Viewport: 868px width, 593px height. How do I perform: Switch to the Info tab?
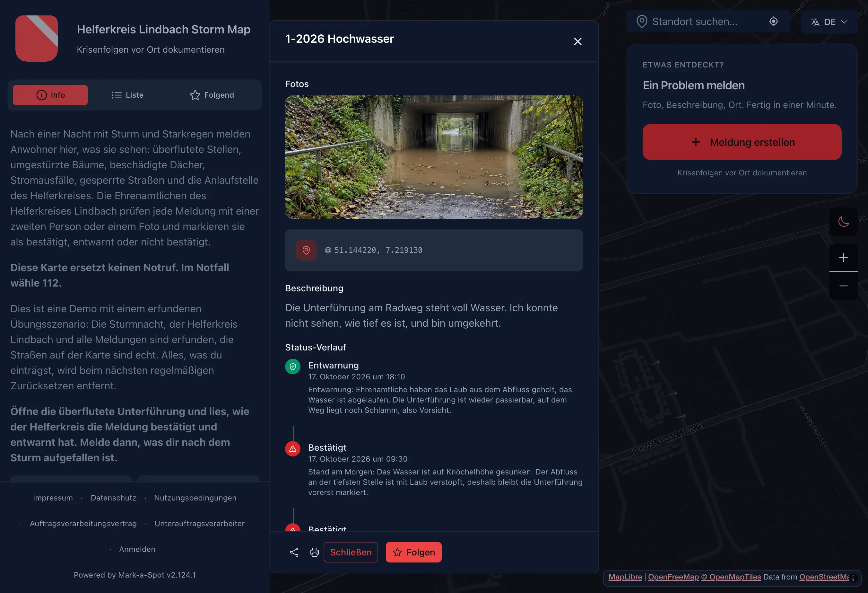coord(50,95)
